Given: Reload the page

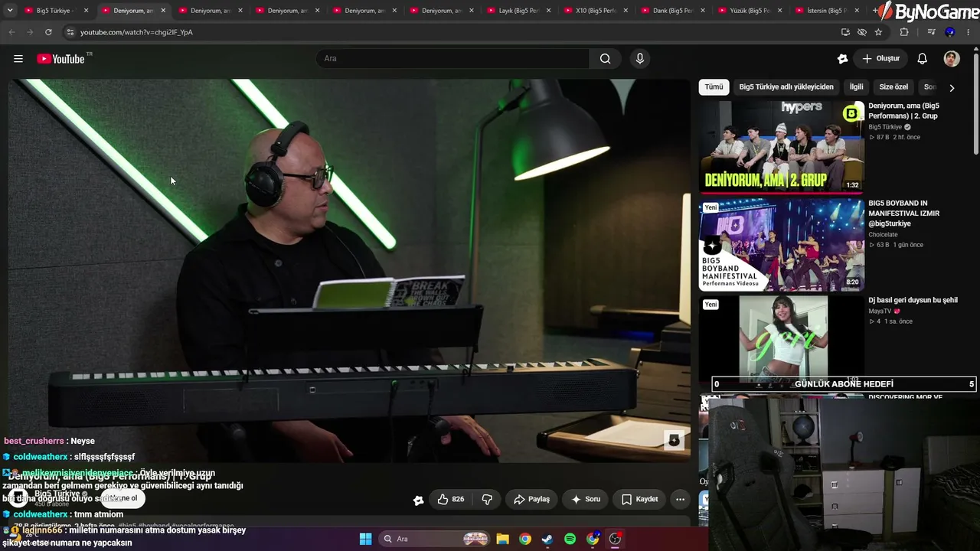Looking at the screenshot, I should 48,32.
